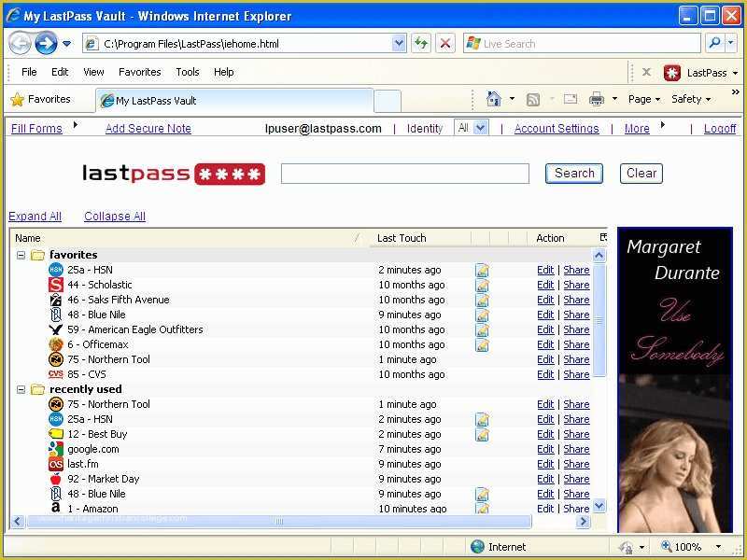This screenshot has height=560, width=747.
Task: Click the column chooser icon beside Action header
Action: (x=603, y=237)
